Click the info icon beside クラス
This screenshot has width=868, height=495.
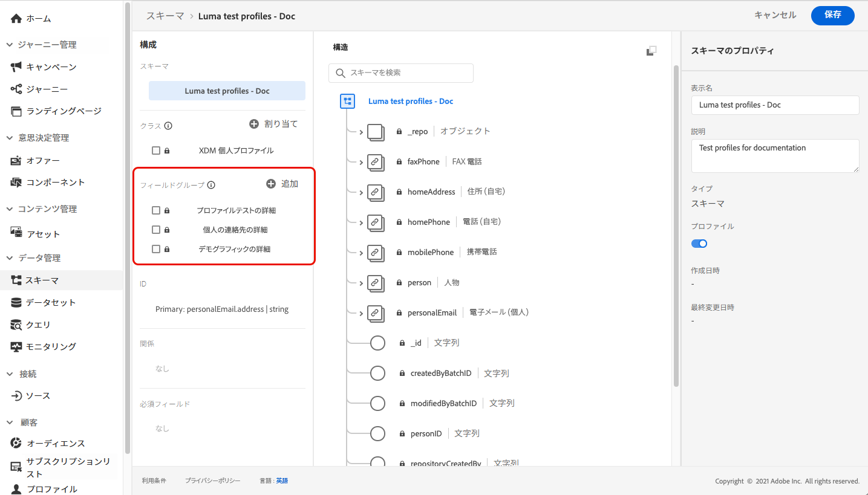[x=168, y=126]
